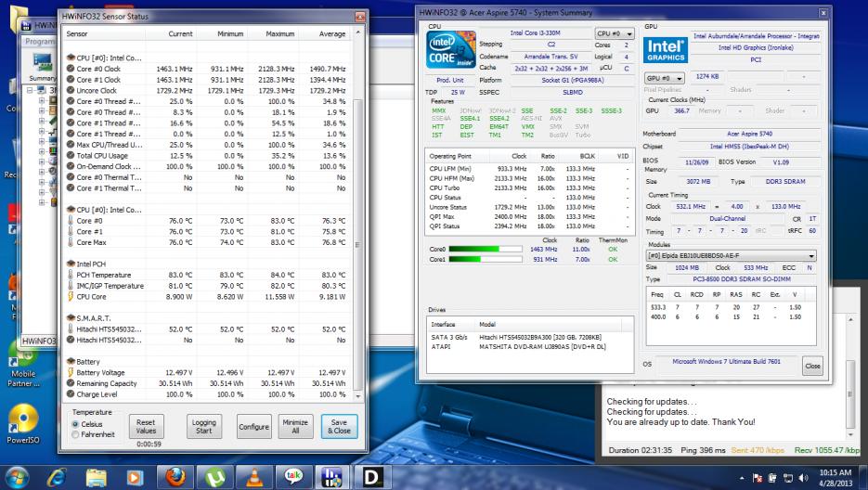868x490 pixels.
Task: Click the Intel Graphics logo
Action: pyautogui.click(x=665, y=50)
